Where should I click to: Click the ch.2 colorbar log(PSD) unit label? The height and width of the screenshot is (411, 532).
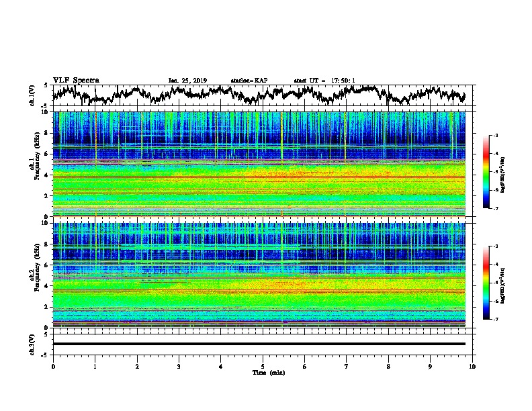[503, 285]
